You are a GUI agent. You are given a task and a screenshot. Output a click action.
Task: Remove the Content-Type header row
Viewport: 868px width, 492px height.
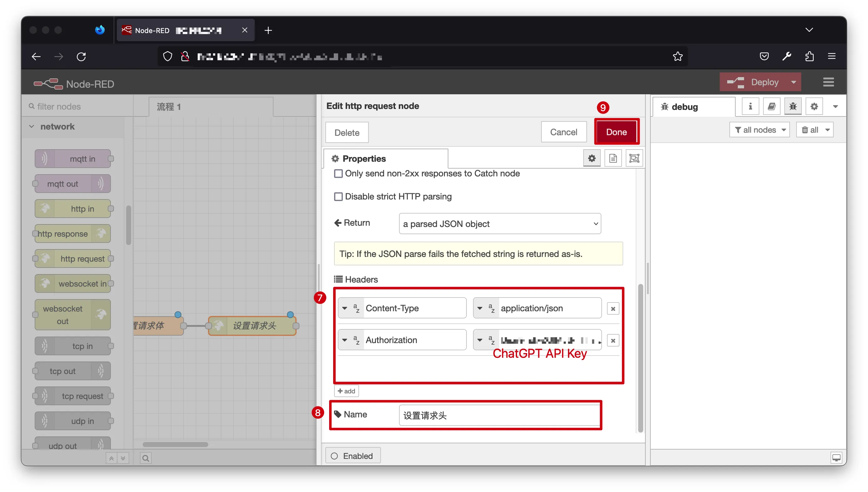[613, 308]
